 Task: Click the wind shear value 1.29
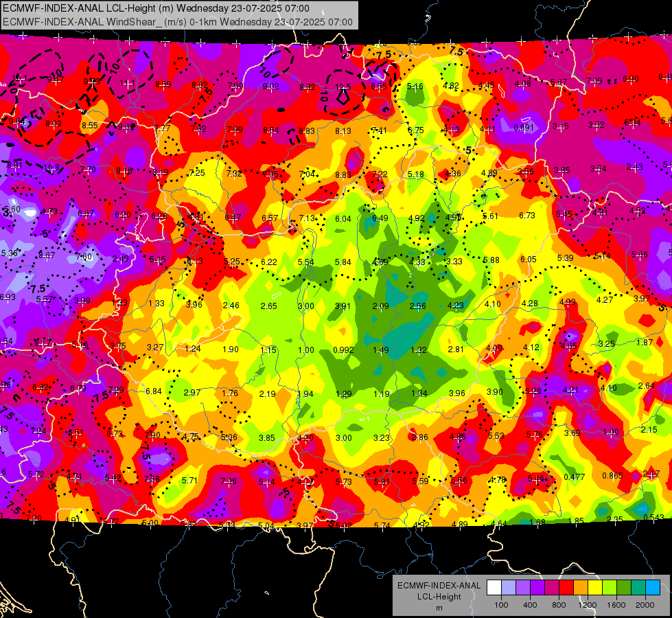[x=344, y=393]
